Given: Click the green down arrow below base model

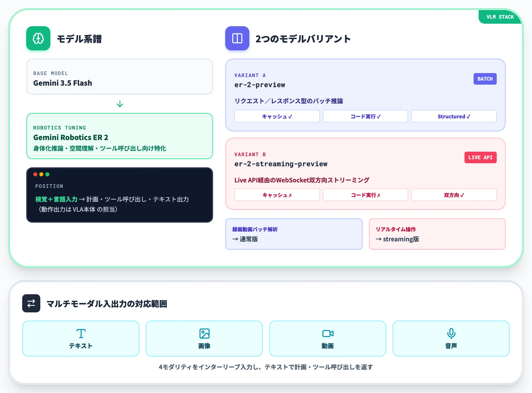Looking at the screenshot, I should 120,104.
